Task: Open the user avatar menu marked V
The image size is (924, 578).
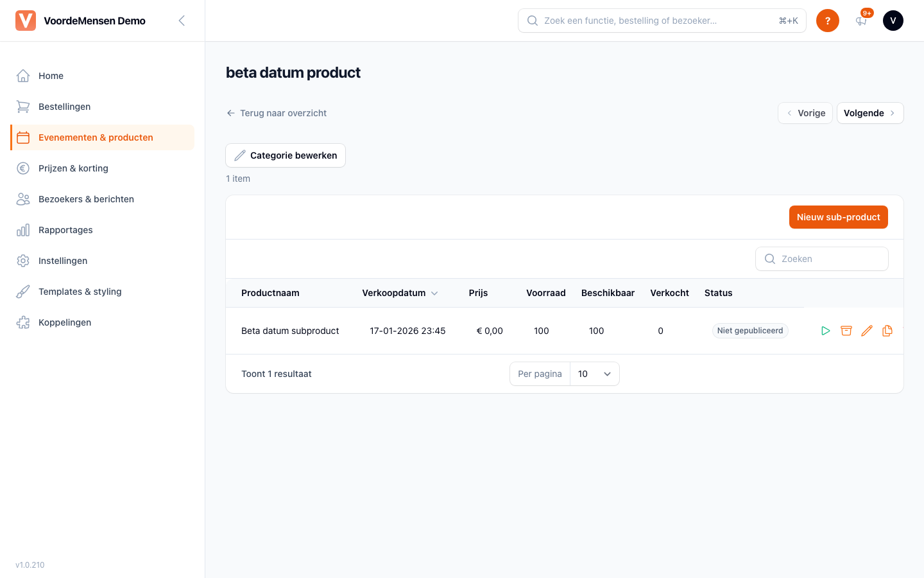Action: coord(893,21)
